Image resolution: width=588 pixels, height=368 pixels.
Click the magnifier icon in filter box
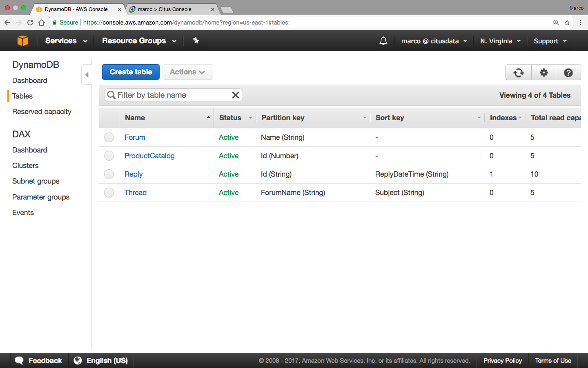click(x=111, y=95)
